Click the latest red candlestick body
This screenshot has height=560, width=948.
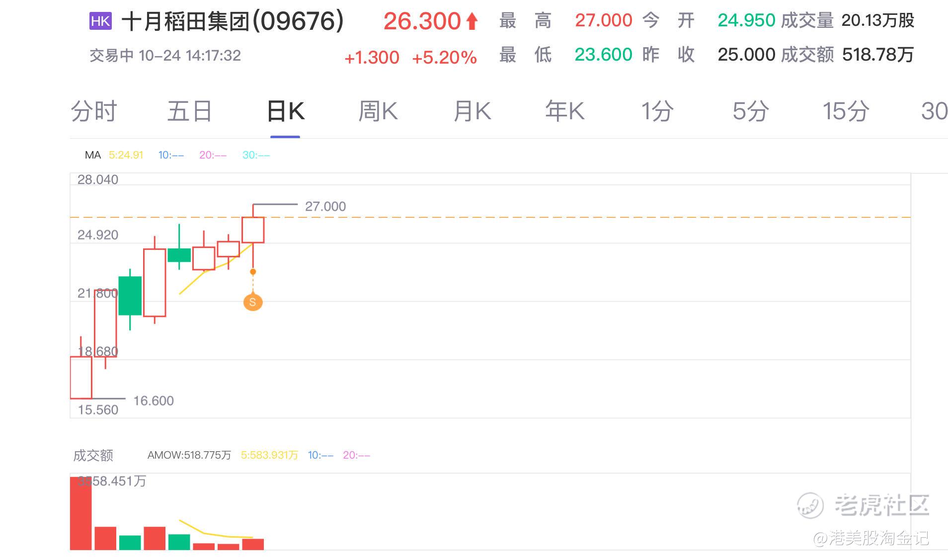(x=253, y=230)
